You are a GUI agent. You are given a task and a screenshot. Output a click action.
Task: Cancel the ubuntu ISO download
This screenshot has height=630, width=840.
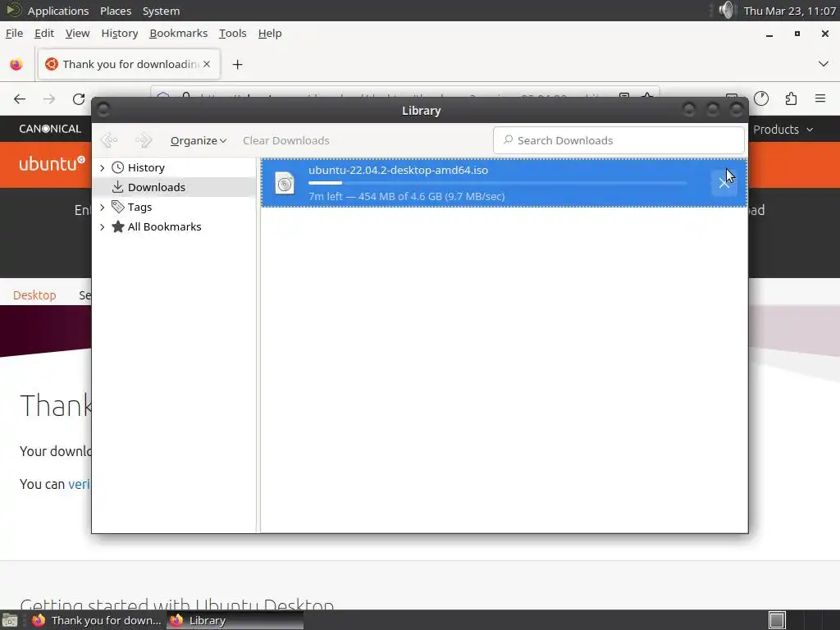tap(724, 183)
